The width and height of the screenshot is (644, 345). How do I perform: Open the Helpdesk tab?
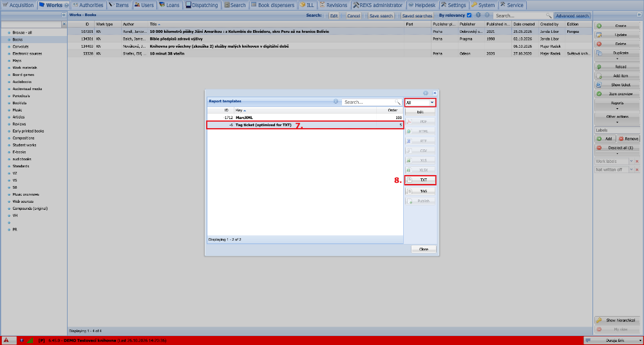(422, 5)
